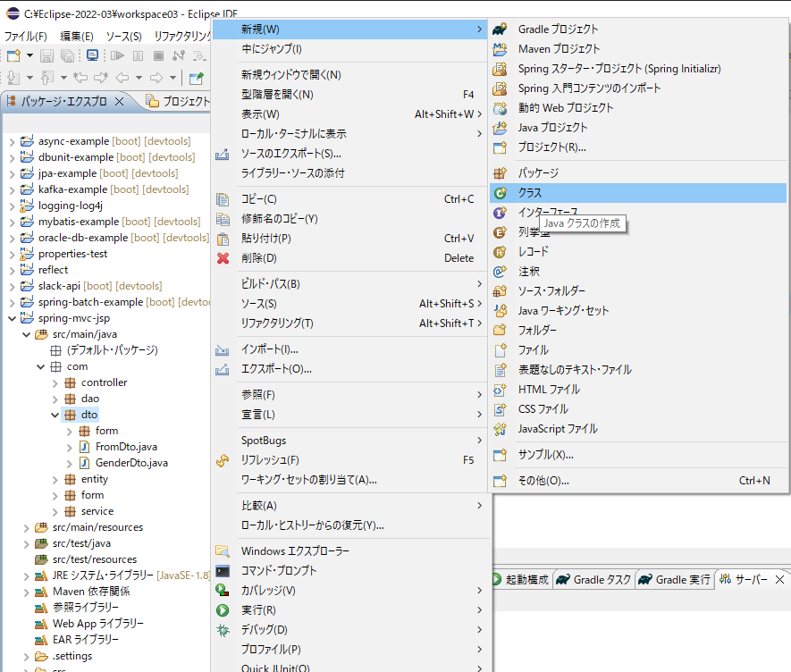Image resolution: width=791 pixels, height=672 pixels.
Task: Choose その他(O)... in the submenu
Action: [x=637, y=481]
